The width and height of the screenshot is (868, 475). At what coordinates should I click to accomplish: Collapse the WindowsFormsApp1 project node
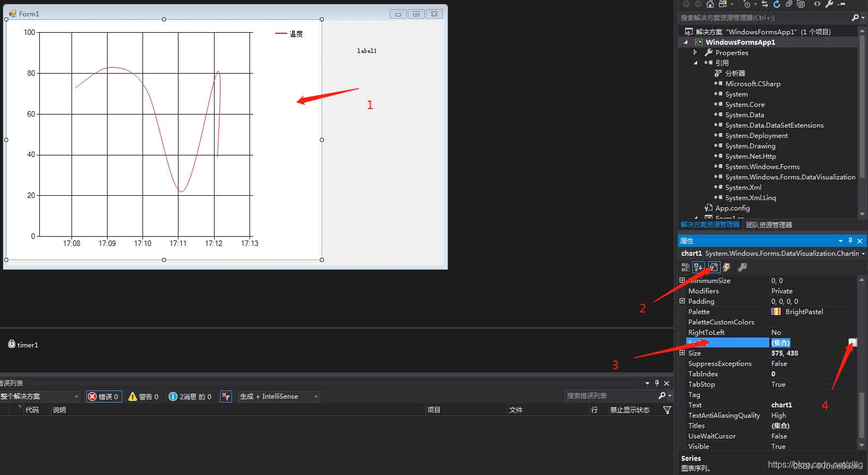[x=686, y=42]
